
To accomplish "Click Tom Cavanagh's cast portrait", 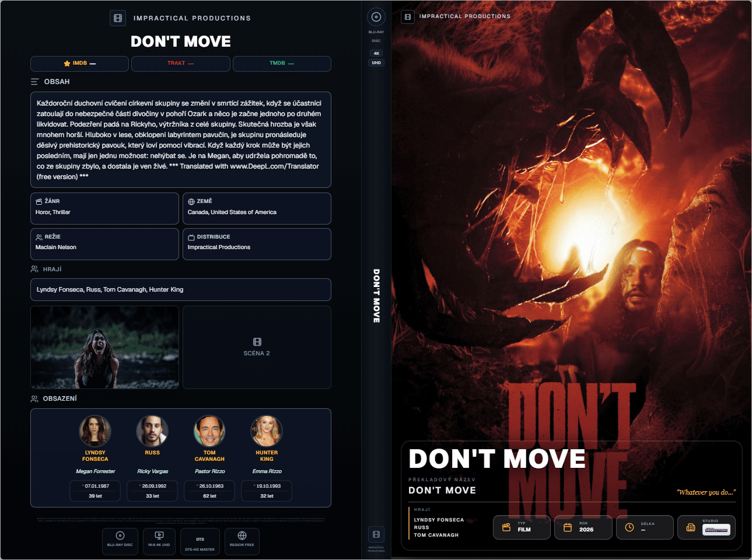I will [209, 431].
